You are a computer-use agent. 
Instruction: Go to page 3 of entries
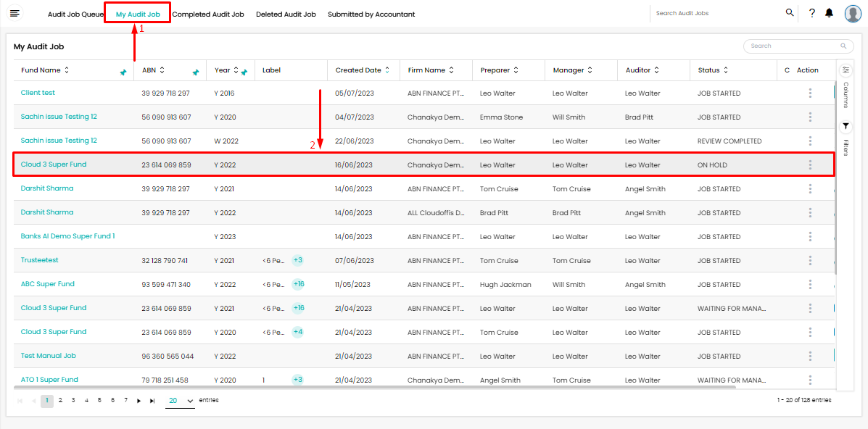pyautogui.click(x=73, y=400)
